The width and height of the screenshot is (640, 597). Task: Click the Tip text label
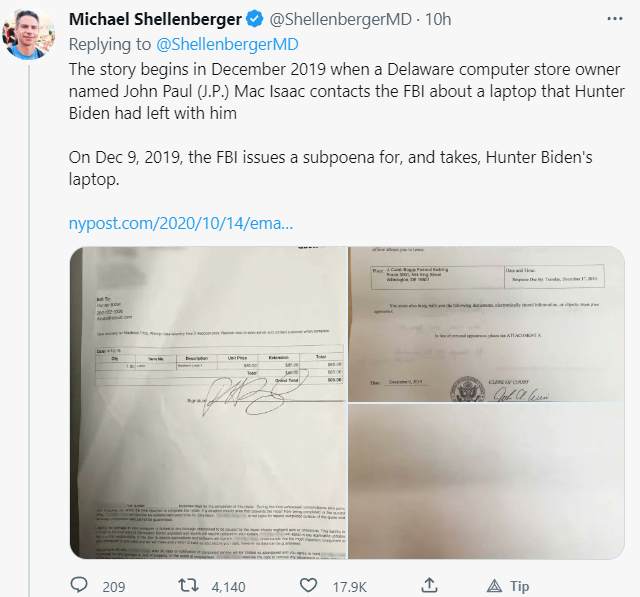(x=519, y=586)
